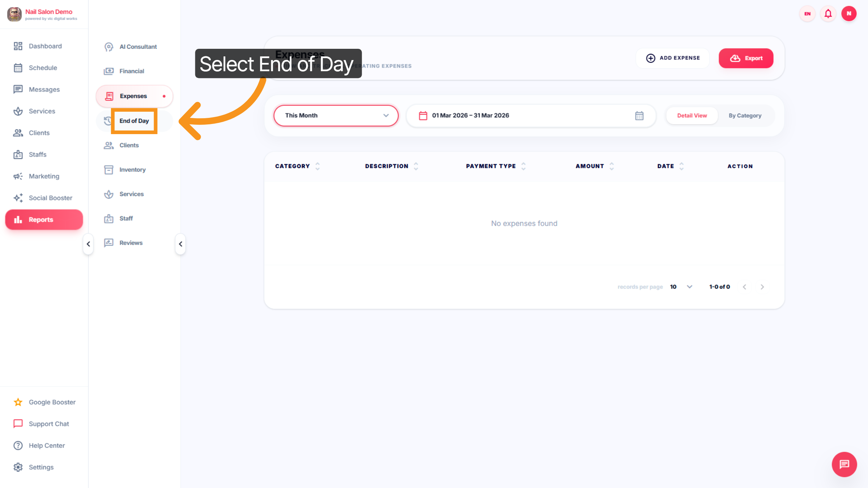Go to next page of results
Screen dimensions: 868x488
pos(762,287)
